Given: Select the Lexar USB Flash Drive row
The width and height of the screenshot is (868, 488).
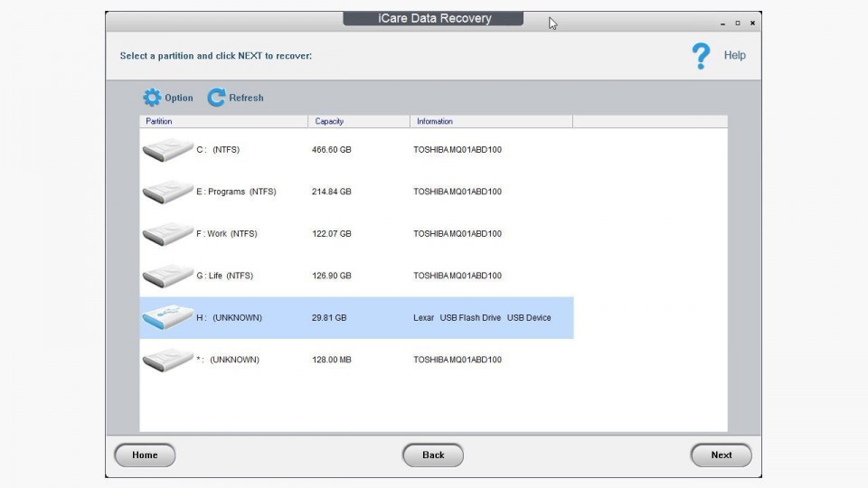Looking at the screenshot, I should 482,318.
